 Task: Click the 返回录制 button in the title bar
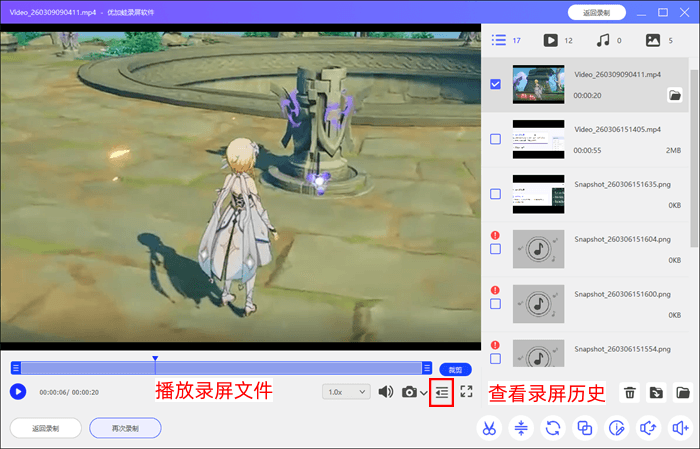596,12
